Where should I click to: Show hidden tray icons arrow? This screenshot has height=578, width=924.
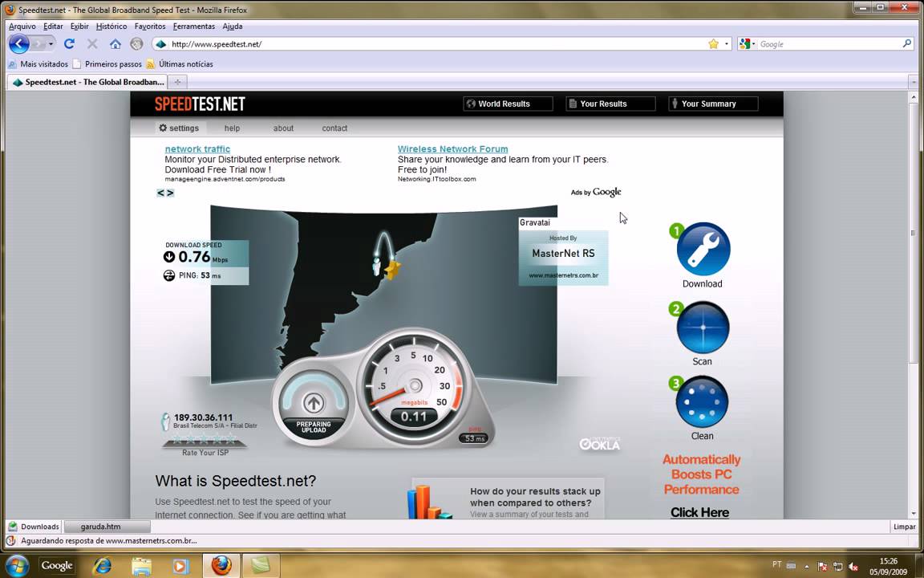tap(807, 566)
